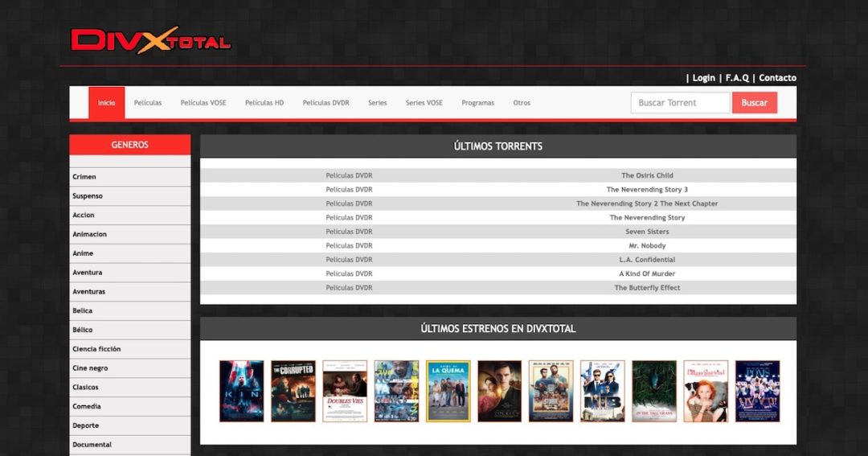Screen dimensions: 868x456
Task: Select the Animacion genre
Action: 89,234
